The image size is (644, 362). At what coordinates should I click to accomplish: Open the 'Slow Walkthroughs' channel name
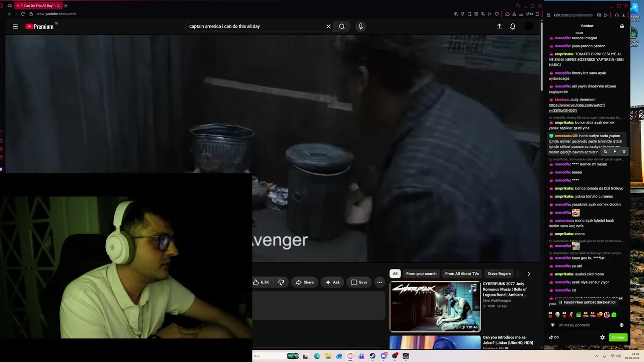pos(497,301)
